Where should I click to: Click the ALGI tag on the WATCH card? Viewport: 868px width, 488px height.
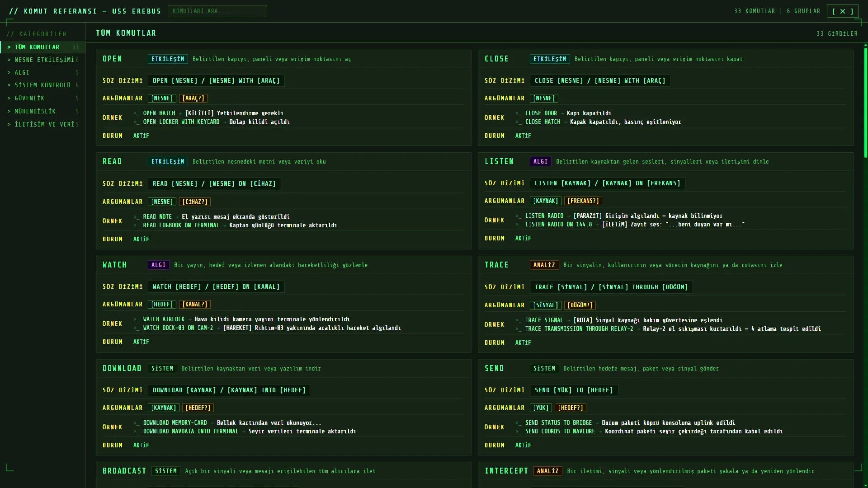point(159,265)
